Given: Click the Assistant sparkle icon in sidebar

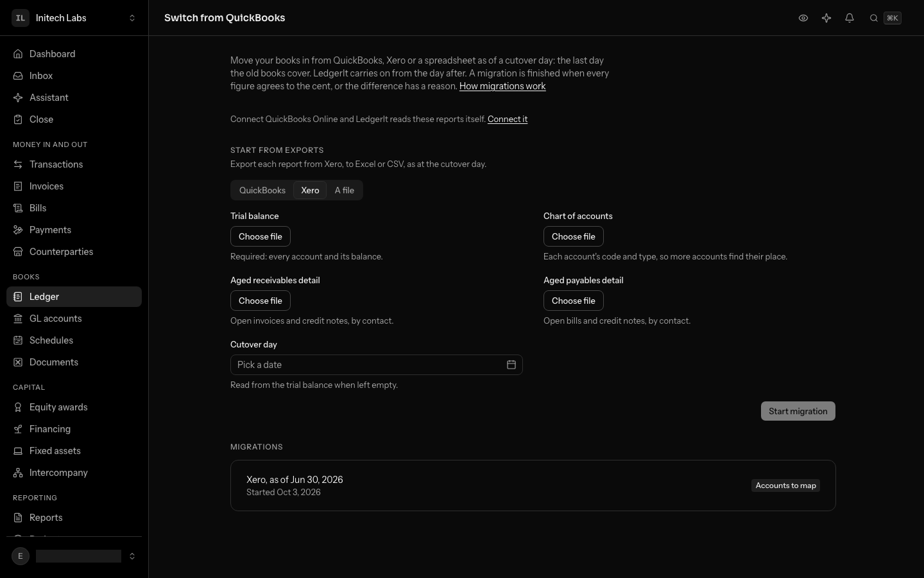Looking at the screenshot, I should tap(18, 98).
